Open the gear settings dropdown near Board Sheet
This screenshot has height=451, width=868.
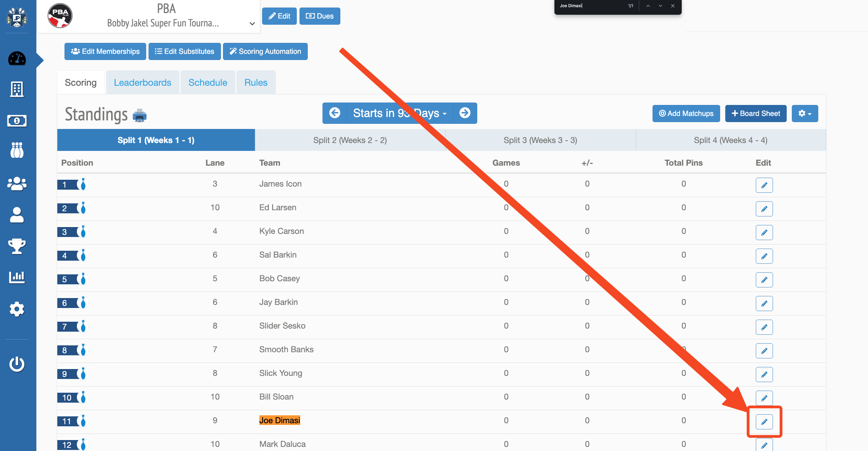click(x=805, y=114)
